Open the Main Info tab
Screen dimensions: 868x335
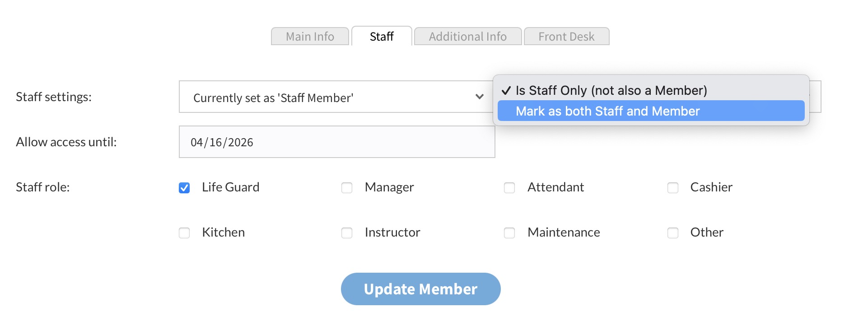click(x=310, y=37)
